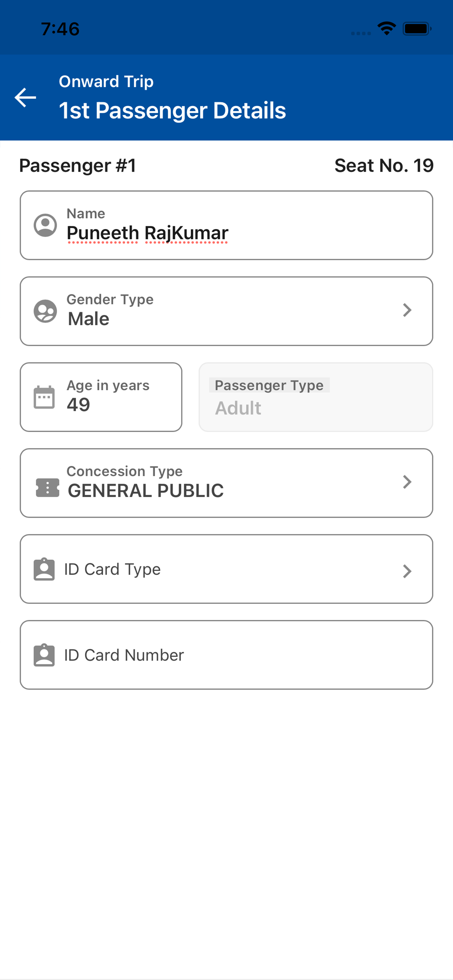This screenshot has width=453, height=980.
Task: Tap the Seat No. 19 label
Action: 384,166
